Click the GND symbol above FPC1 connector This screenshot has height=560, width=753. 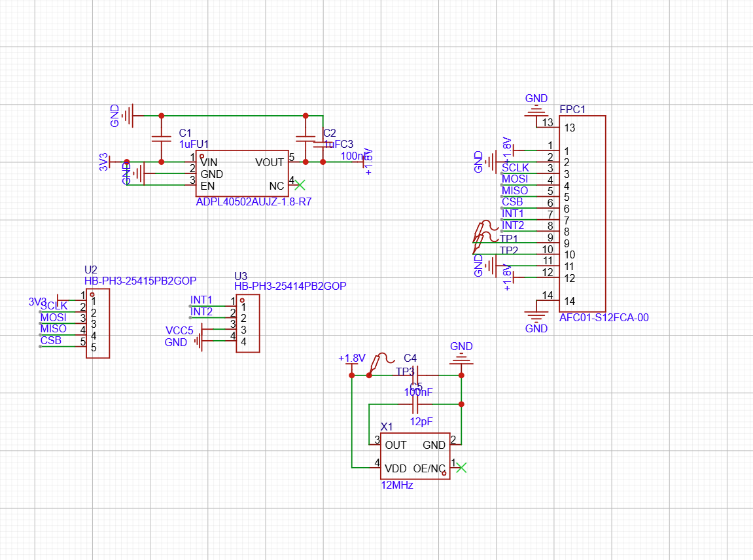click(536, 108)
